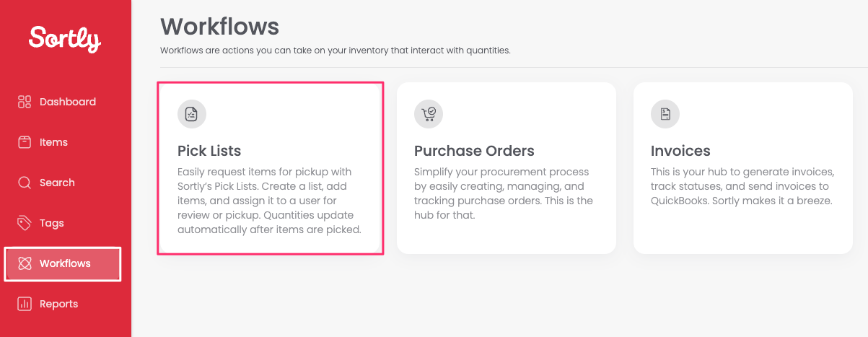
Task: Click the Purchase Orders description text
Action: (501, 193)
